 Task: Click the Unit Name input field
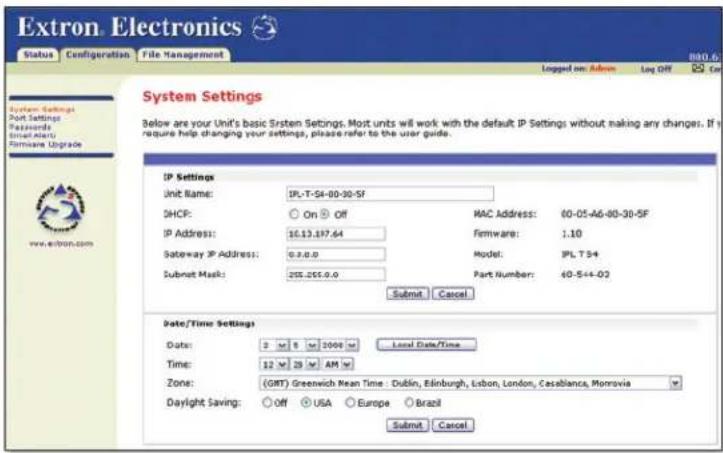(390, 194)
